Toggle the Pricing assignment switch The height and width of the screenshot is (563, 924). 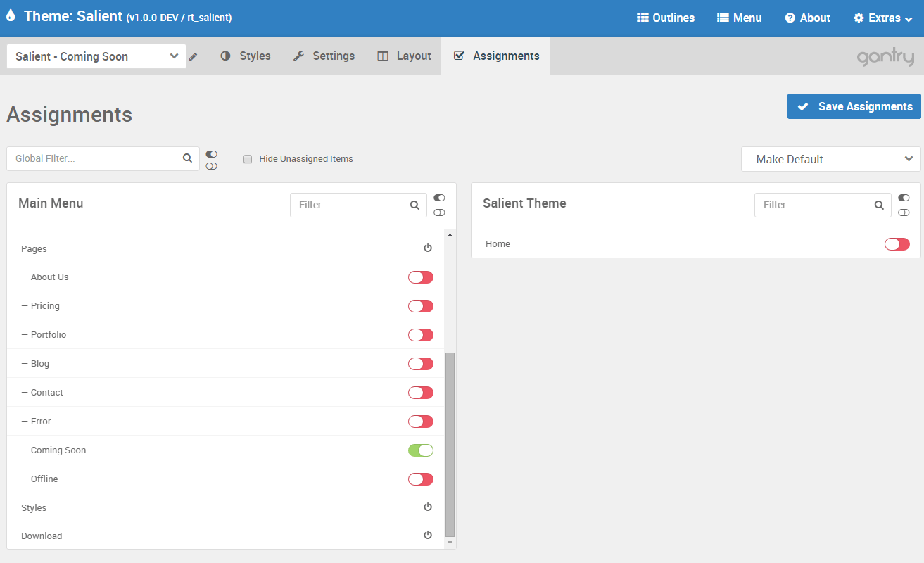(x=421, y=306)
